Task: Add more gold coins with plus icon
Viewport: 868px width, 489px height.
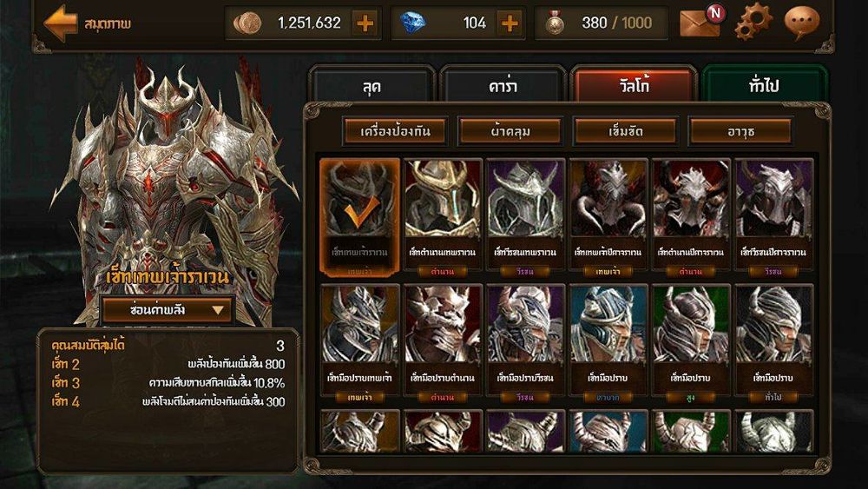Action: coord(365,23)
